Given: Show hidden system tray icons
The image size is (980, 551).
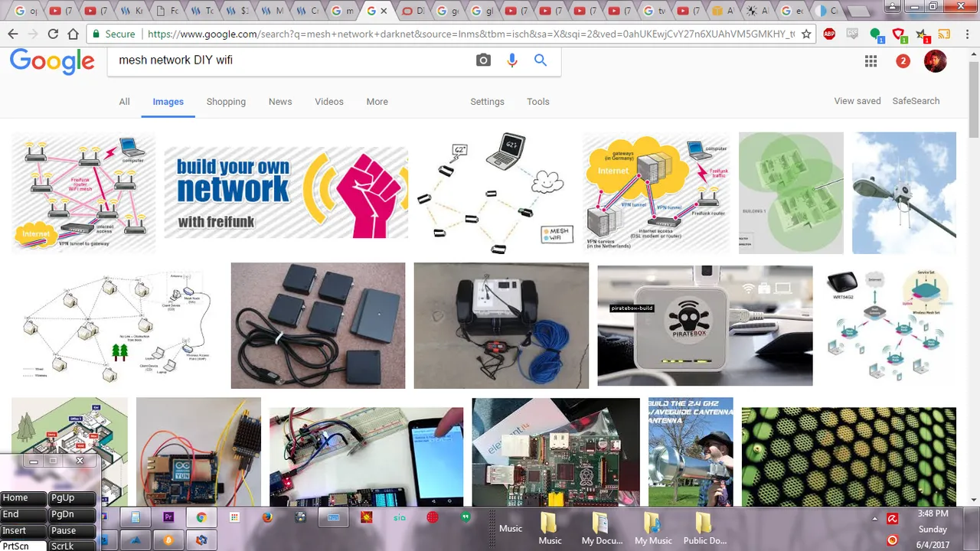Looking at the screenshot, I should pyautogui.click(x=874, y=519).
